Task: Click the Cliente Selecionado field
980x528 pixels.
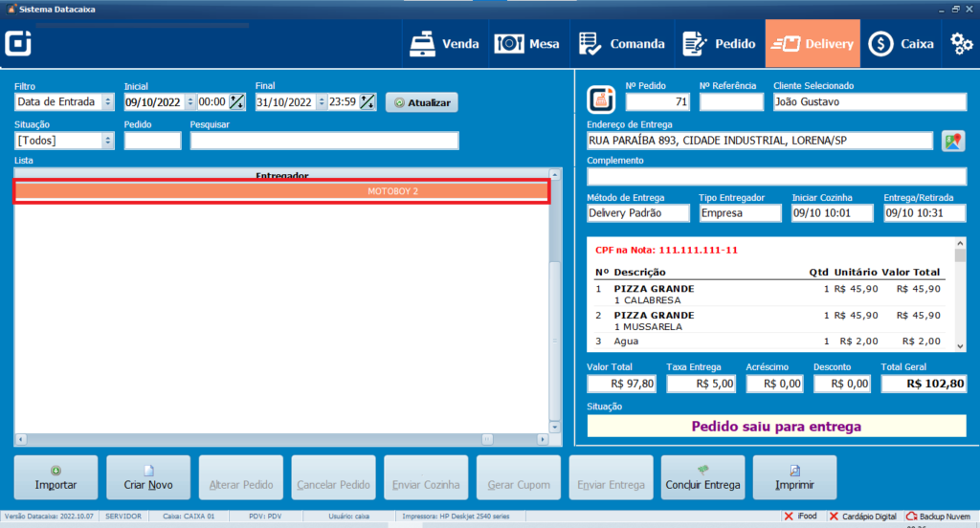Action: [869, 101]
